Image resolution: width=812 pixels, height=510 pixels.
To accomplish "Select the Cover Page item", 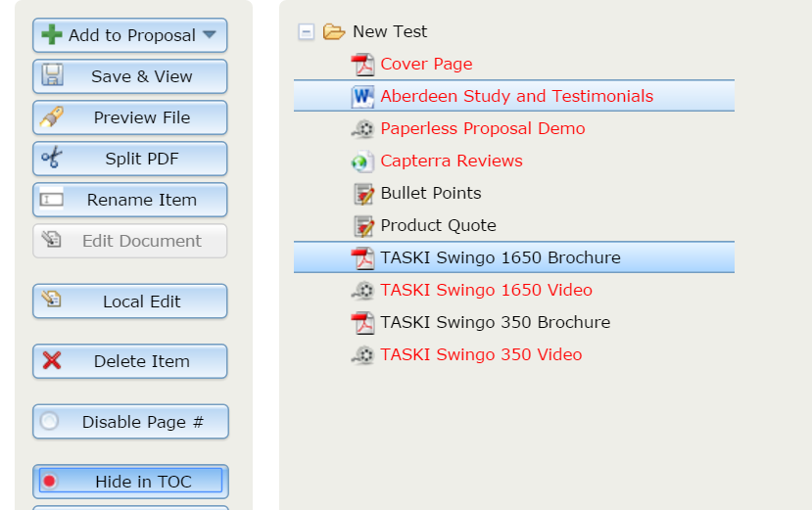I will tap(426, 64).
